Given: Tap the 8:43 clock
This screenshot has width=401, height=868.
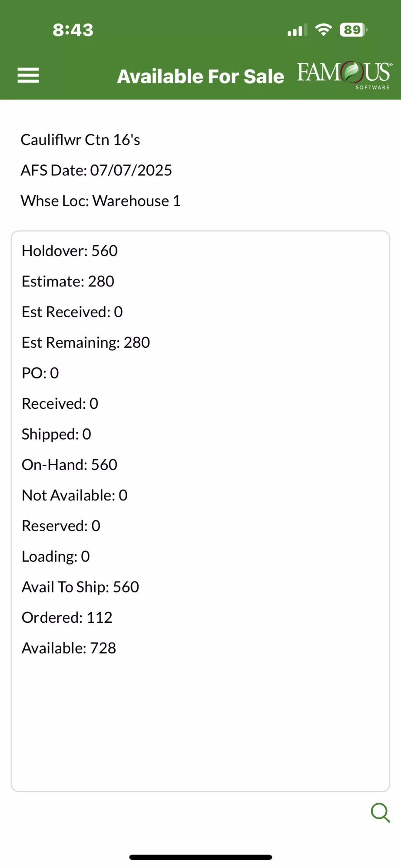Looking at the screenshot, I should [x=73, y=30].
